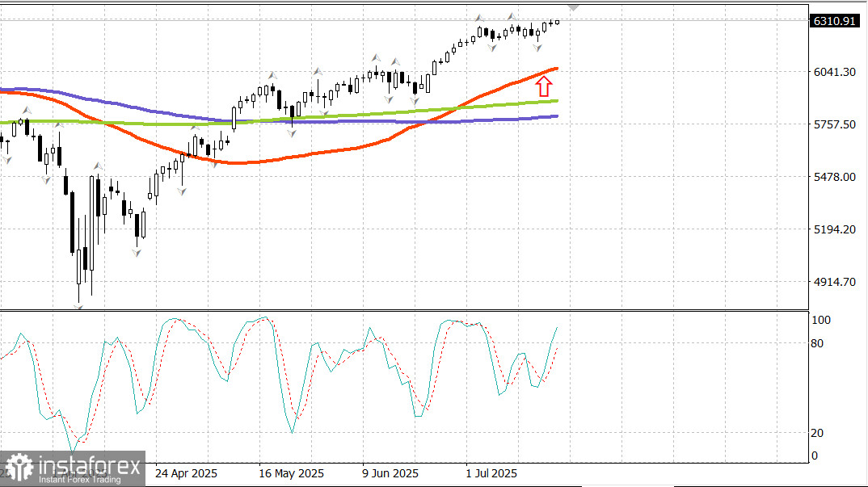868x487 pixels.
Task: Click the gray chart shift triangle marker
Action: [x=574, y=8]
